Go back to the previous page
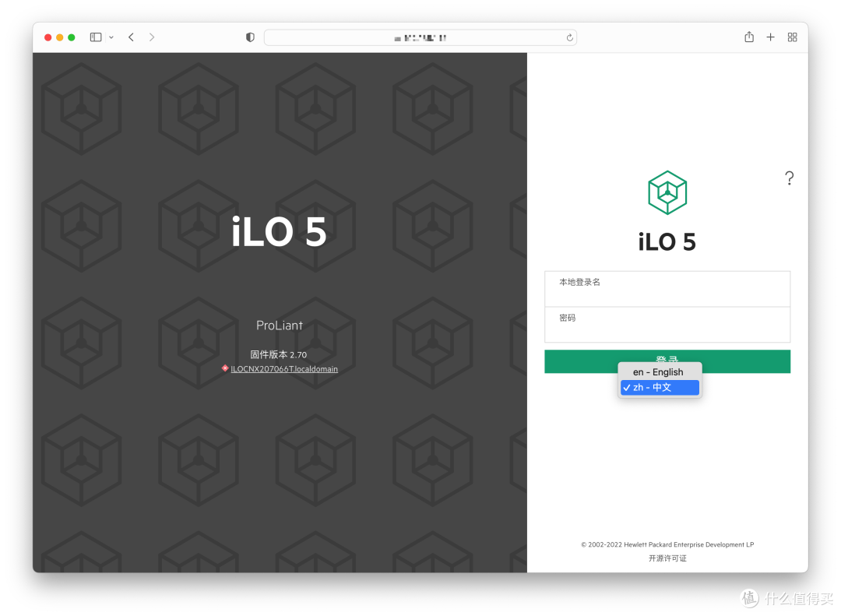This screenshot has height=616, width=841. pyautogui.click(x=131, y=37)
